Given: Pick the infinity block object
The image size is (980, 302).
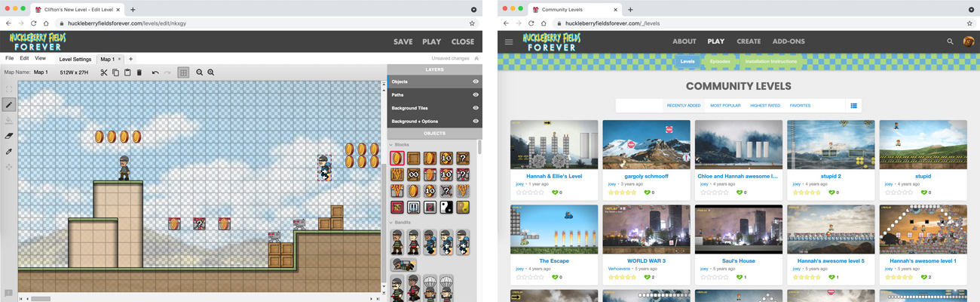Looking at the screenshot, I should click(413, 174).
